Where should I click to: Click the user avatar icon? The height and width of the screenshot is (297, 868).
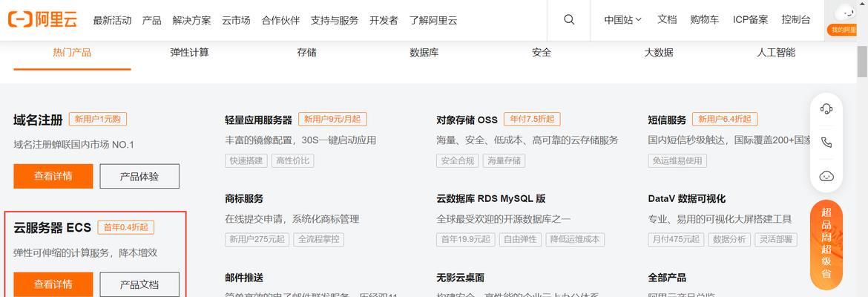click(x=845, y=12)
